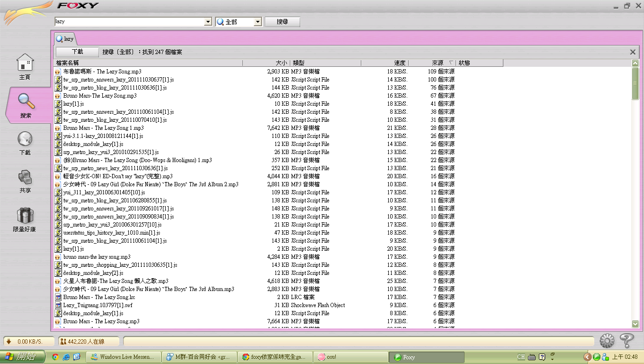Launch Internet Explorer from the quick launch bar
Image resolution: width=644 pixels, height=364 pixels.
point(66,357)
